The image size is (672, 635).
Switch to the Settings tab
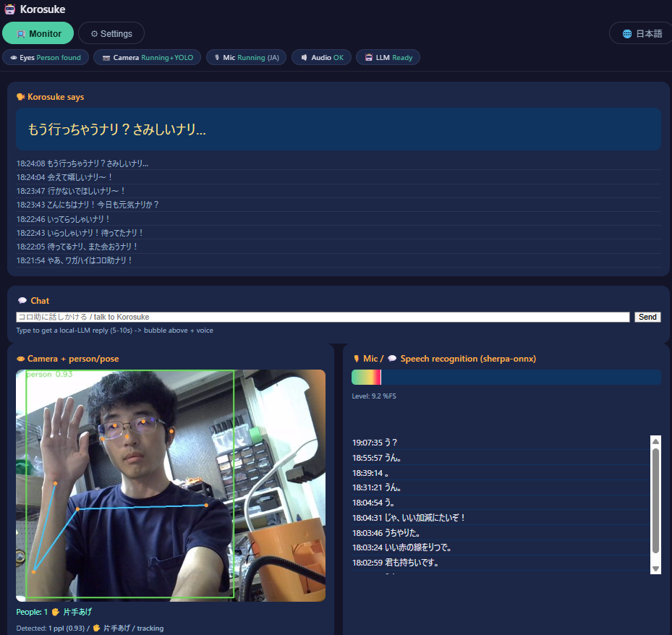point(111,33)
